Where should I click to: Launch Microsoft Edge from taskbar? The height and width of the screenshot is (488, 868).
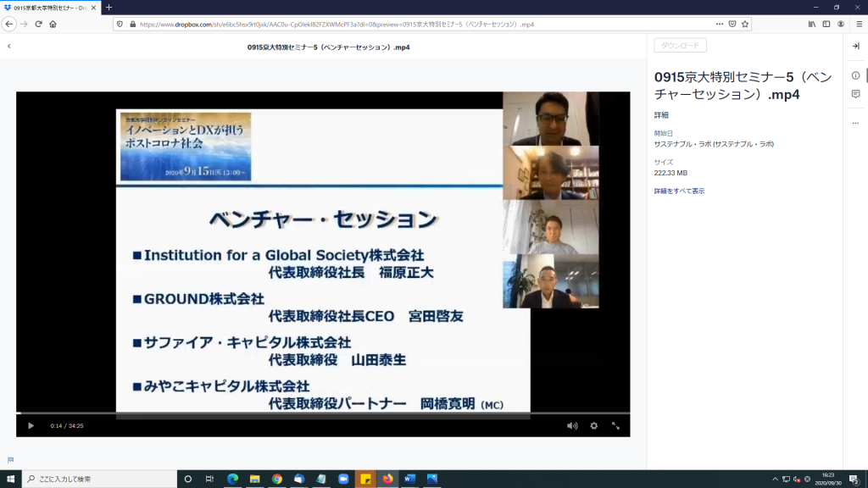(232, 479)
